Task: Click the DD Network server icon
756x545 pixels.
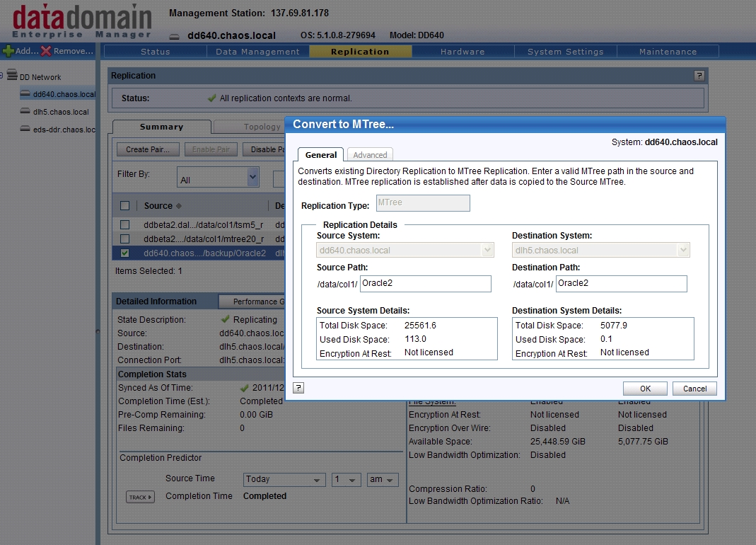Action: 13,76
